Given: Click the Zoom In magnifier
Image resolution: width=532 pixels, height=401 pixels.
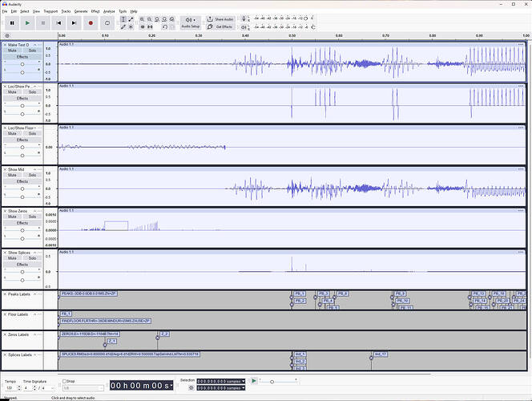Looking at the screenshot, I should (142, 19).
